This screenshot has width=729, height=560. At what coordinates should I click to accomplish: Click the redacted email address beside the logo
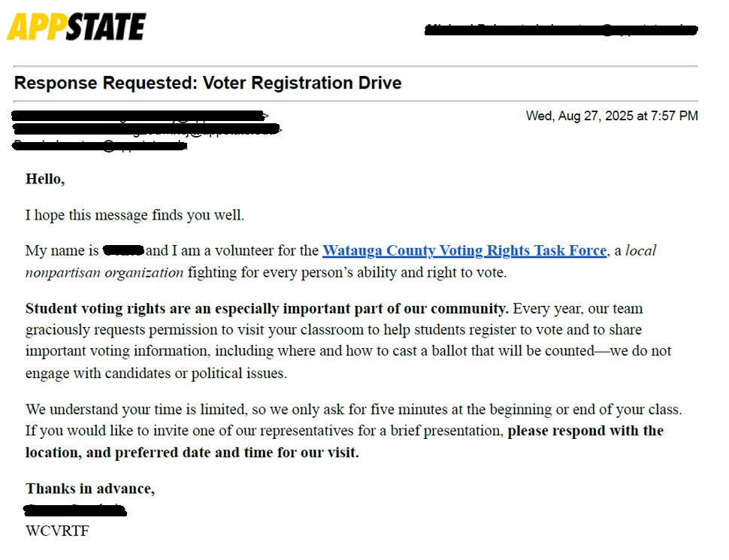click(x=561, y=30)
